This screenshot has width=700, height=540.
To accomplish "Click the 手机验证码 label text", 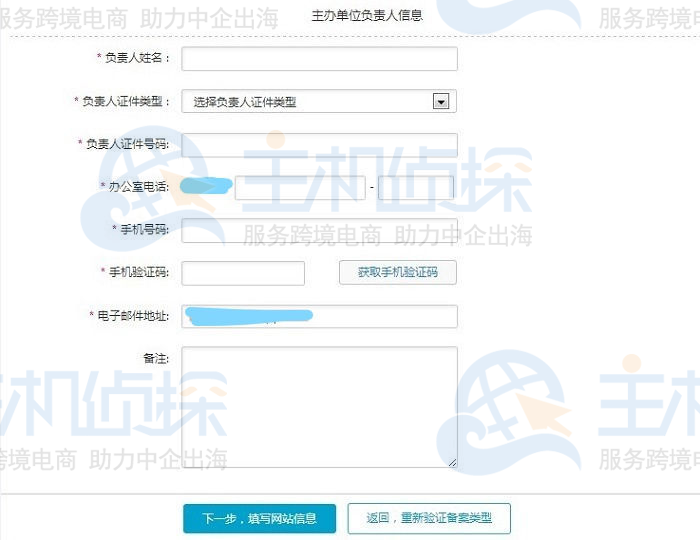I will coord(139,272).
